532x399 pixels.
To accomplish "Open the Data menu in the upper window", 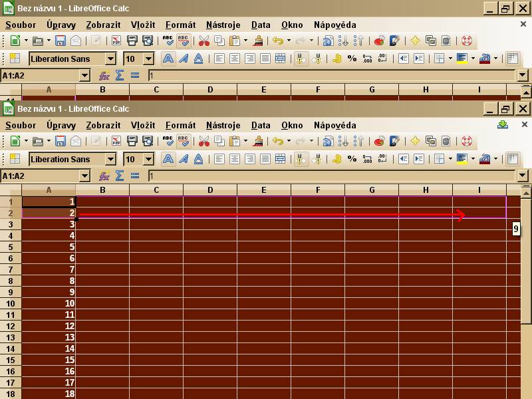I will tap(261, 25).
